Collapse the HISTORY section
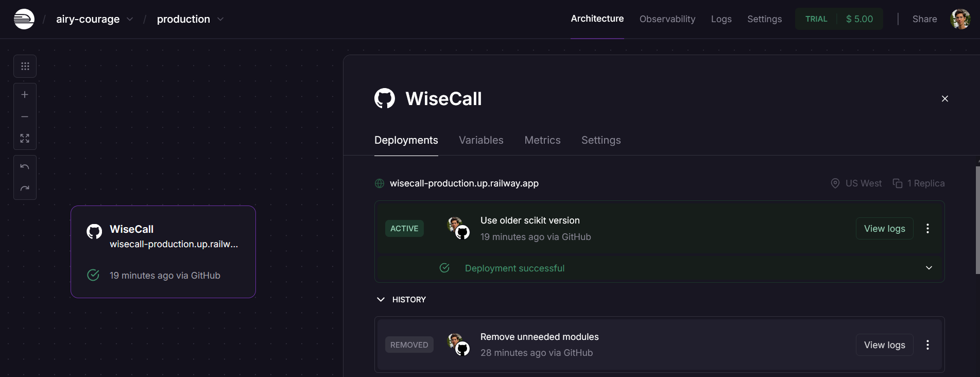The width and height of the screenshot is (980, 377). pyautogui.click(x=381, y=299)
